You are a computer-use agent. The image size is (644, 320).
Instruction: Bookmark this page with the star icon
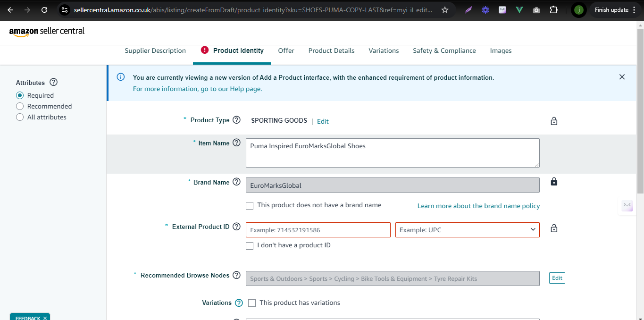click(x=444, y=10)
